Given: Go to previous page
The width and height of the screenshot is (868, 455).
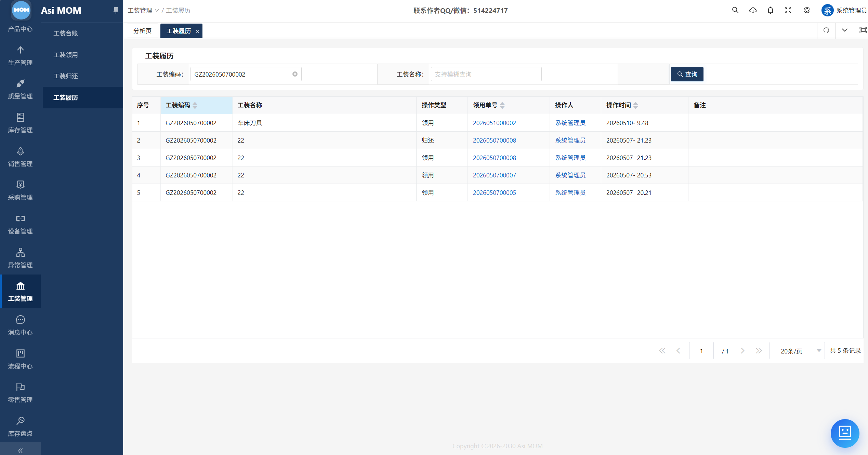Looking at the screenshot, I should 678,351.
